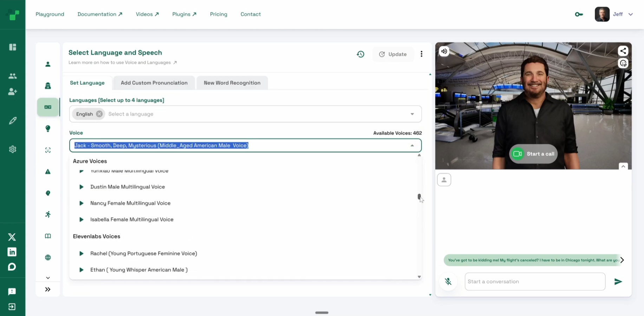Open the chat bubble community icon
Screen dimensions: 644x316
pos(12,267)
